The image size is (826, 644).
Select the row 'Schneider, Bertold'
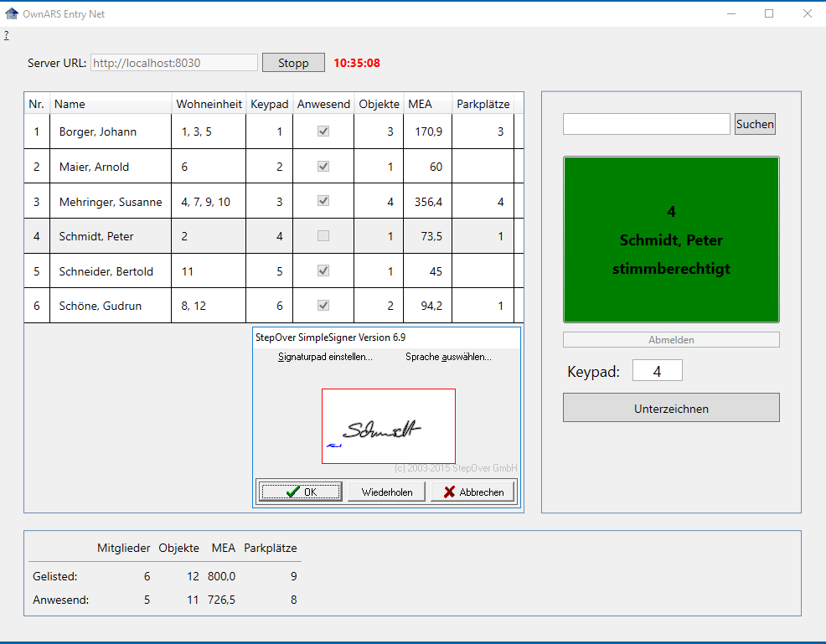tap(274, 270)
